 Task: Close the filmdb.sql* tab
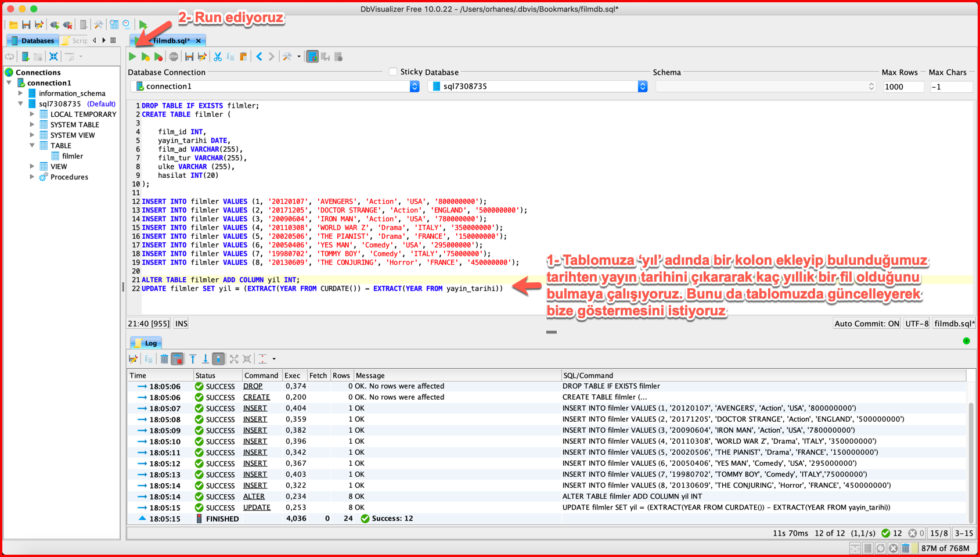click(199, 41)
